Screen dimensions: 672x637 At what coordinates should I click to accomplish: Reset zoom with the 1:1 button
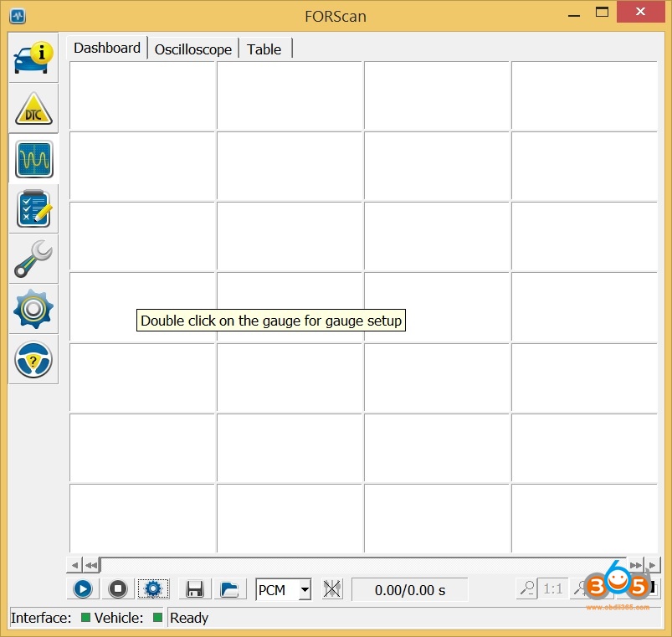click(x=553, y=588)
